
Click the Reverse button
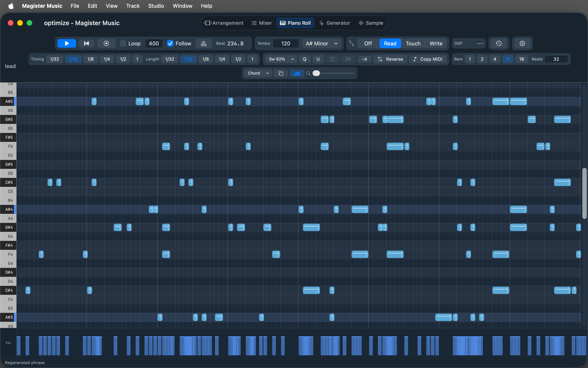(x=390, y=59)
